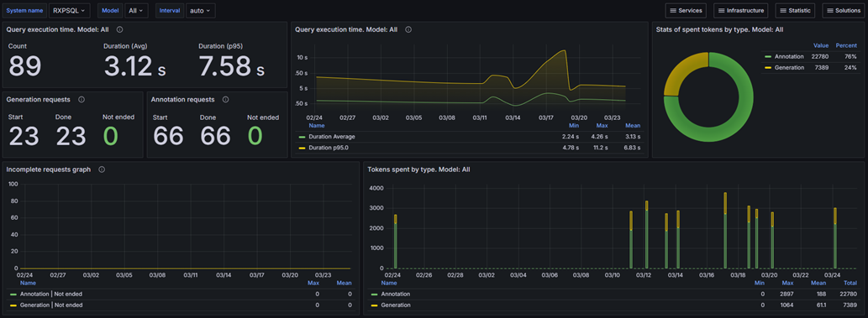Open info icon beside Generation requests

pyautogui.click(x=82, y=100)
